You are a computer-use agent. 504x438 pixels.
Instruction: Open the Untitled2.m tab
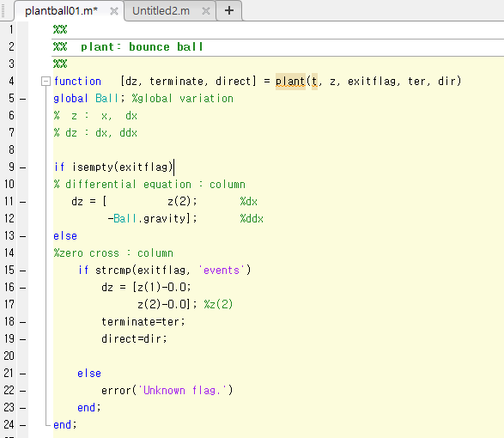point(161,11)
